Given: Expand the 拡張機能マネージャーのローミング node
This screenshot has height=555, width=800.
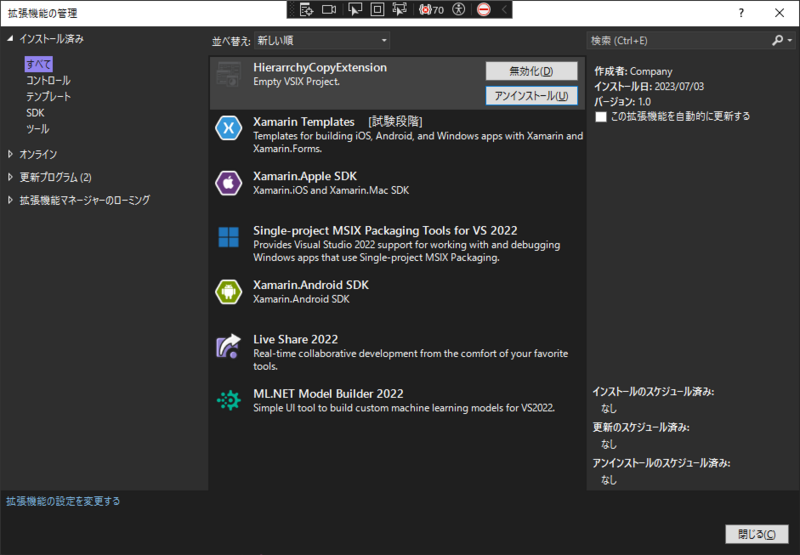Looking at the screenshot, I should coord(10,200).
